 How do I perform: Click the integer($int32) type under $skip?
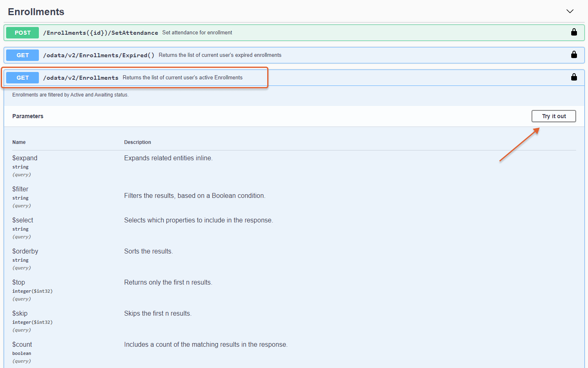click(x=32, y=322)
